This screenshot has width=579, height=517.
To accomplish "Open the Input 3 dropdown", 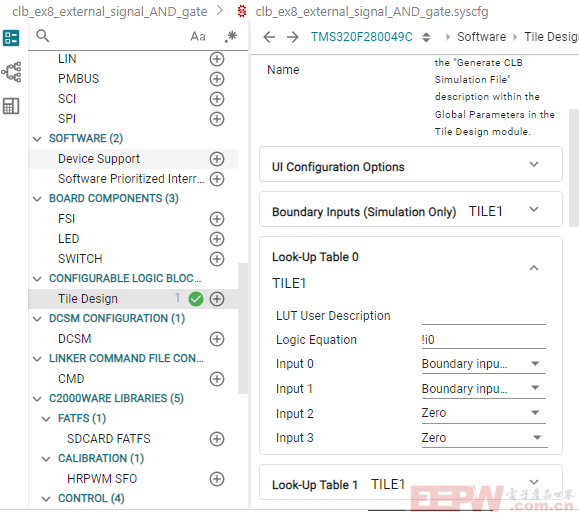I will click(x=483, y=438).
